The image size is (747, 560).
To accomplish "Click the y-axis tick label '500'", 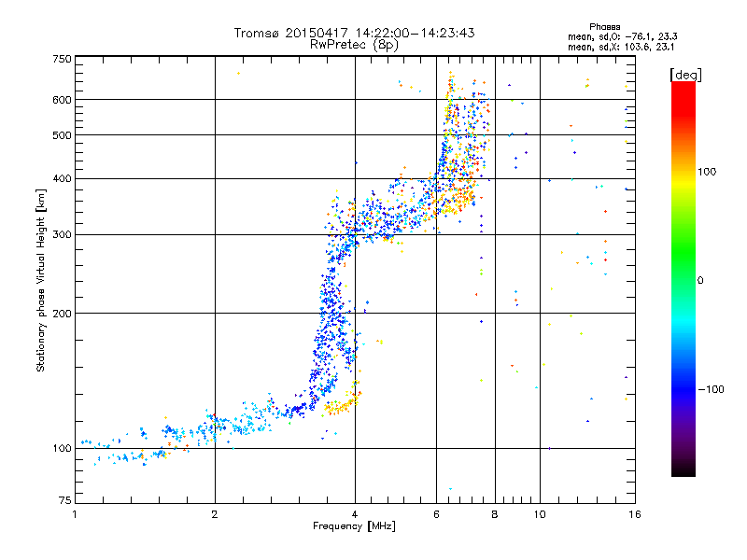I will point(62,135).
